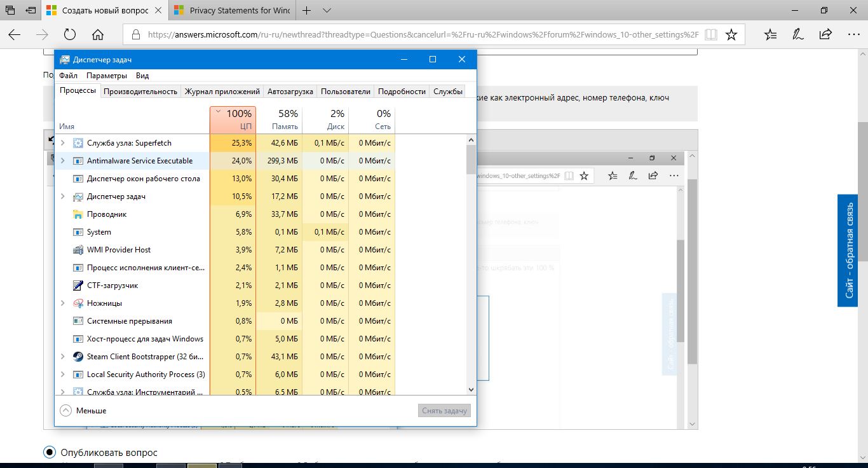Viewport: 868px width, 468px height.
Task: Switch to the Журнал приложений tab
Action: 222,92
